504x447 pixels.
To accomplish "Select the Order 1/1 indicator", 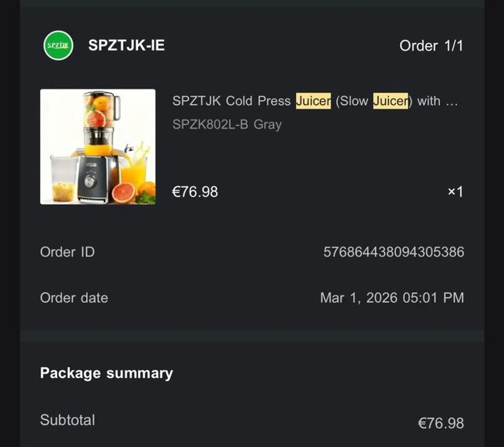I will [430, 46].
